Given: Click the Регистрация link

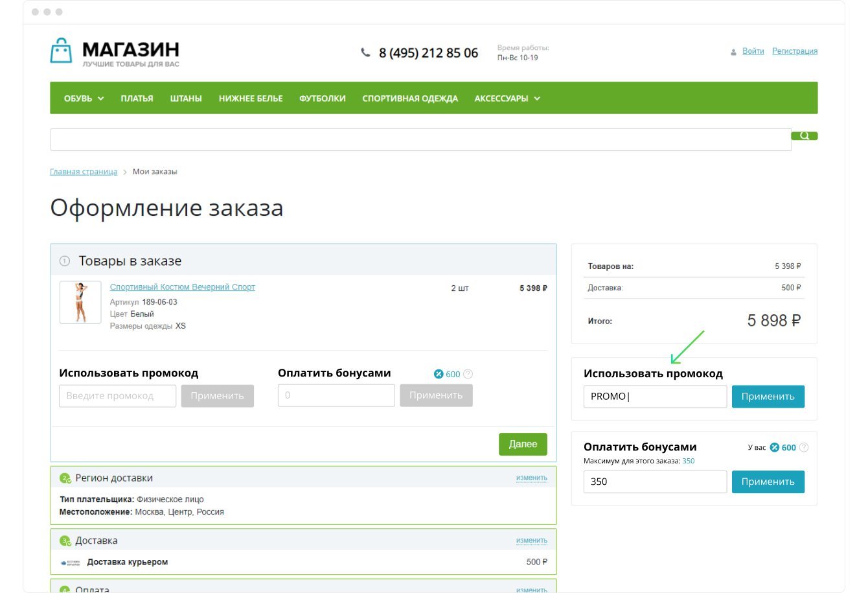Looking at the screenshot, I should pyautogui.click(x=795, y=51).
